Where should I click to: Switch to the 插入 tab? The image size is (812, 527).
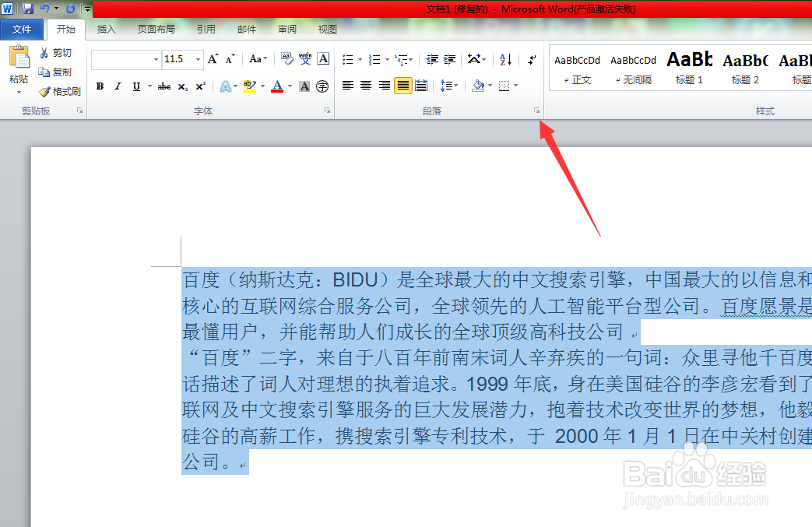tap(106, 30)
